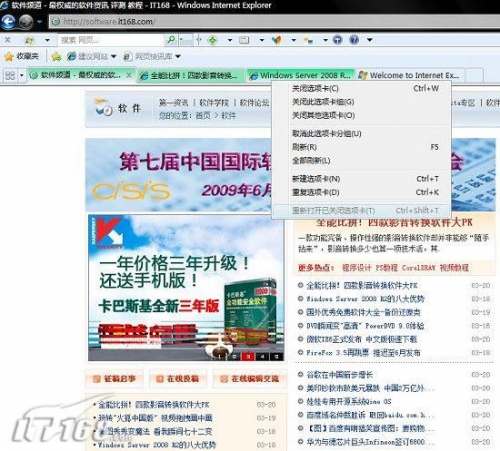Click the green plus toolbar icon
Screen dimensions: 500x451
tap(213, 40)
